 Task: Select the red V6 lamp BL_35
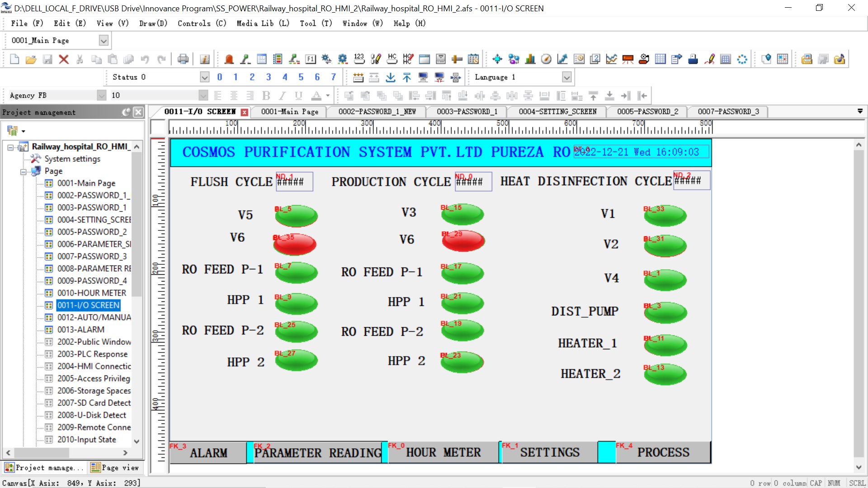click(x=295, y=244)
